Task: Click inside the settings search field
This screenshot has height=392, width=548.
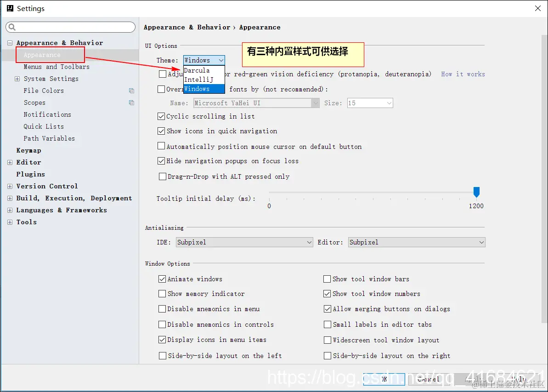Action: (x=70, y=27)
